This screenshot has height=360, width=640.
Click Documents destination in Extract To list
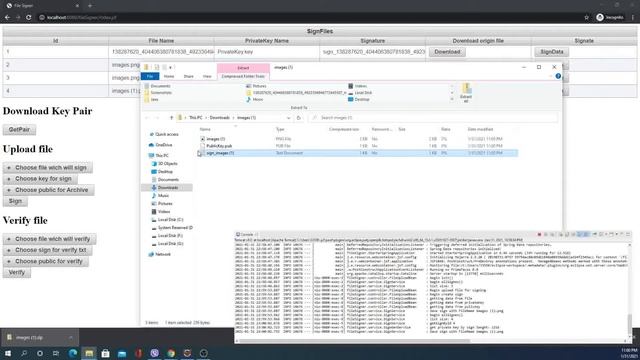pos(160,86)
